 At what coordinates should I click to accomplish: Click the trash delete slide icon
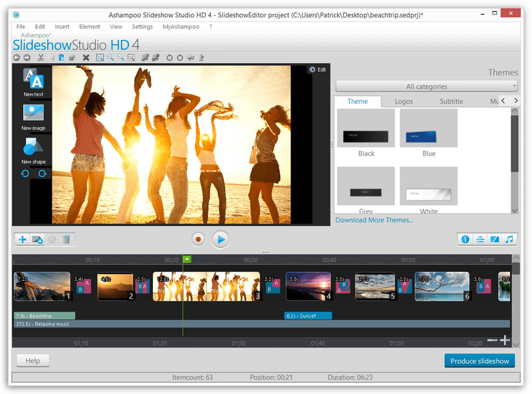pyautogui.click(x=66, y=240)
